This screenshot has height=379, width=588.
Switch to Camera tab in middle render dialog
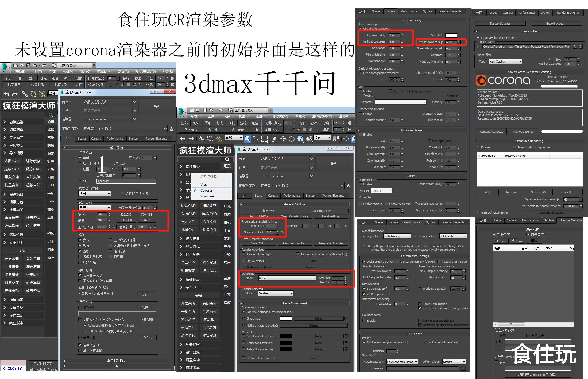pyautogui.click(x=273, y=196)
